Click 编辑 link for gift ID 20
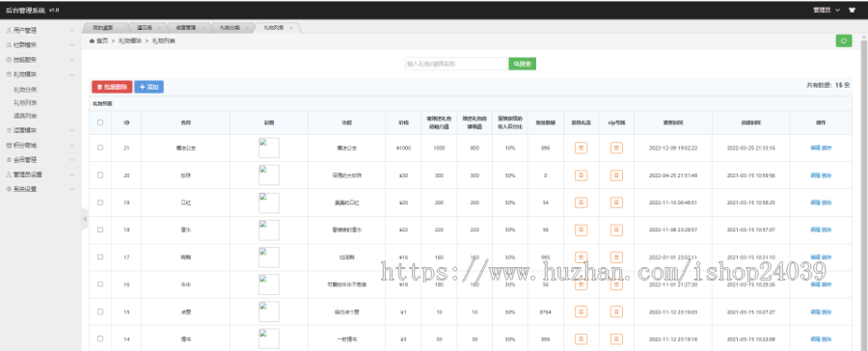 [815, 175]
